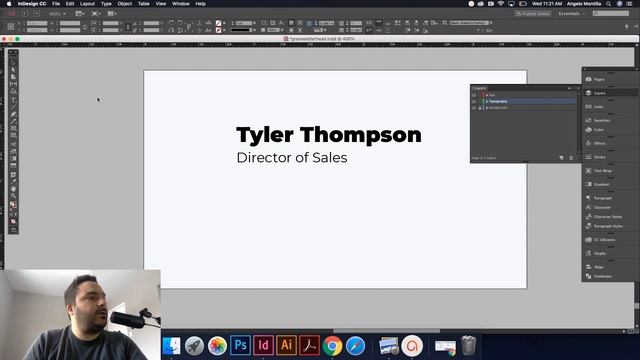Viewport: 640px width, 360px height.
Task: Select the Line tool
Action: pyautogui.click(x=13, y=107)
